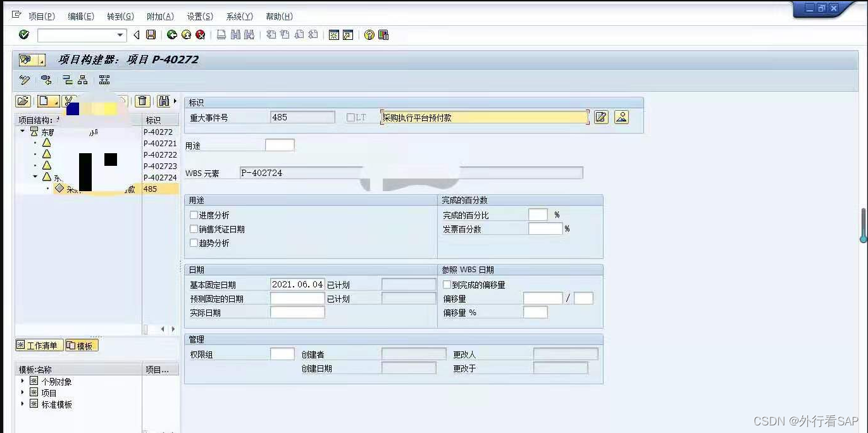Click the 模板 button
Screen dimensions: 868x433
[x=82, y=345]
